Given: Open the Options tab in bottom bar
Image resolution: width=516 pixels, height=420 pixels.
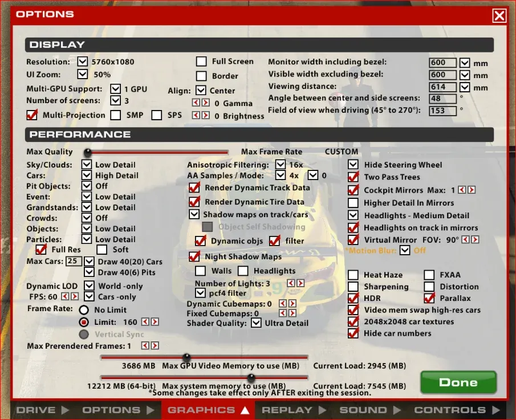Looking at the screenshot, I should pos(118,410).
